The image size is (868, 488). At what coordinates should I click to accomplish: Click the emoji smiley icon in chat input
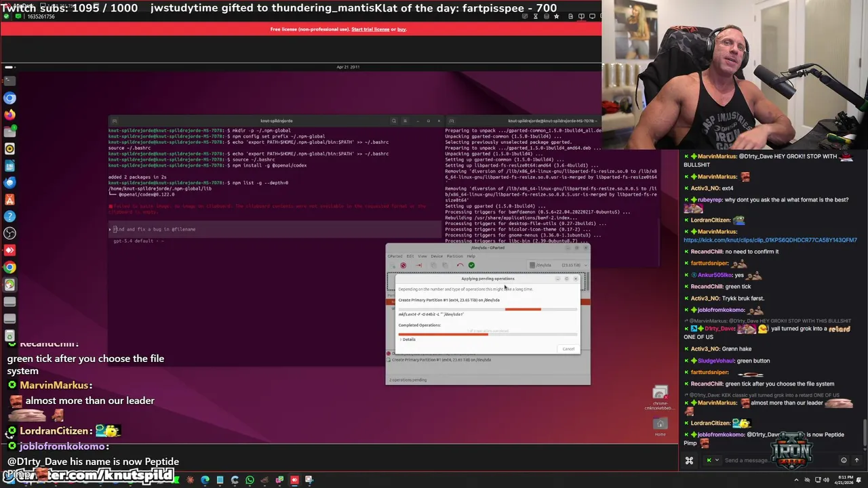coord(844,460)
